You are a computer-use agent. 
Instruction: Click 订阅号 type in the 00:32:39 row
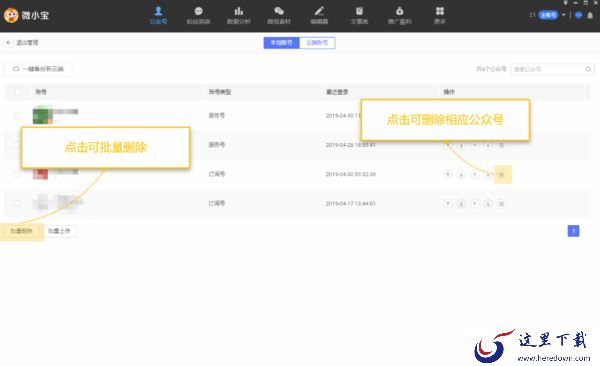click(217, 174)
